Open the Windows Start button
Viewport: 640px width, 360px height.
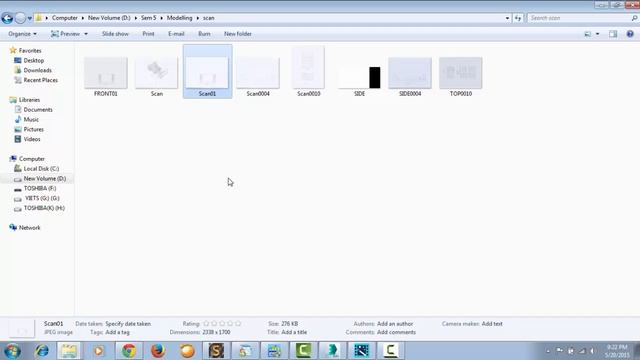point(12,351)
